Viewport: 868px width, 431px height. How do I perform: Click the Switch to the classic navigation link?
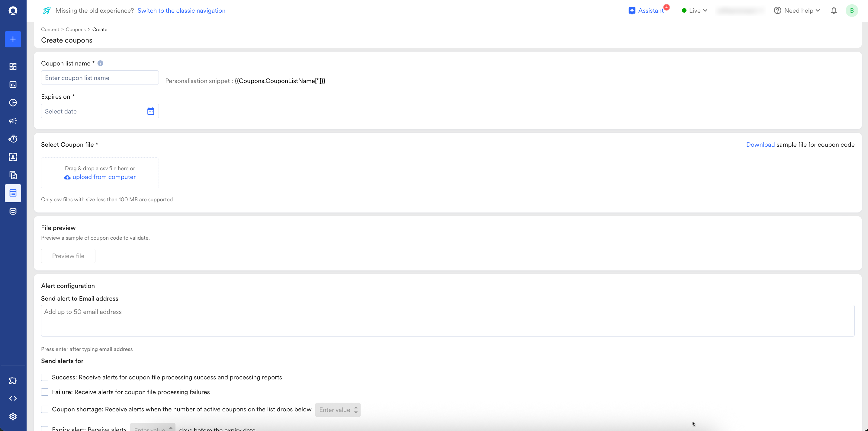pos(181,11)
